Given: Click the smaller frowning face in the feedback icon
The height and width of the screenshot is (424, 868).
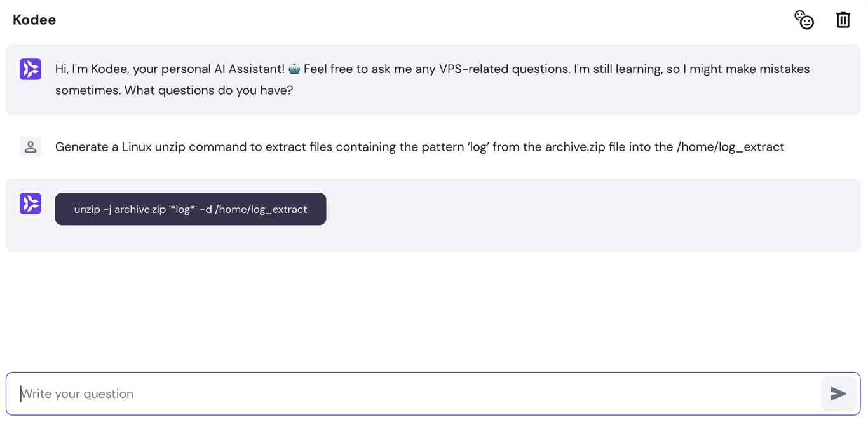Looking at the screenshot, I should [799, 16].
